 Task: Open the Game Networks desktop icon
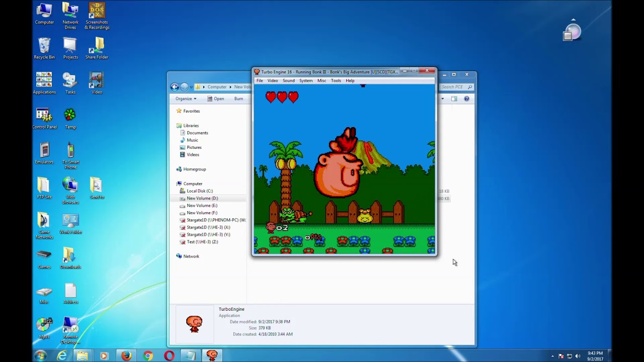[x=44, y=226]
